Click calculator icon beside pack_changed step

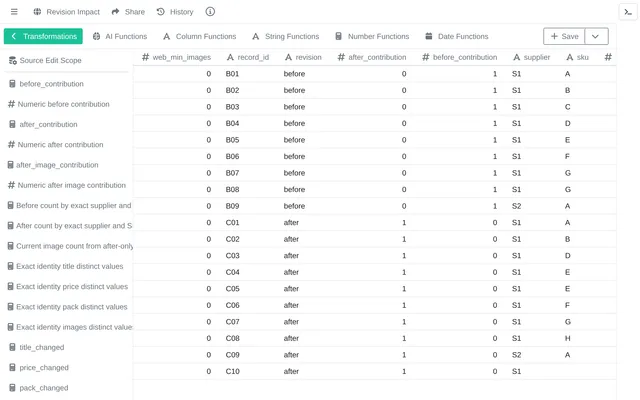[12, 388]
